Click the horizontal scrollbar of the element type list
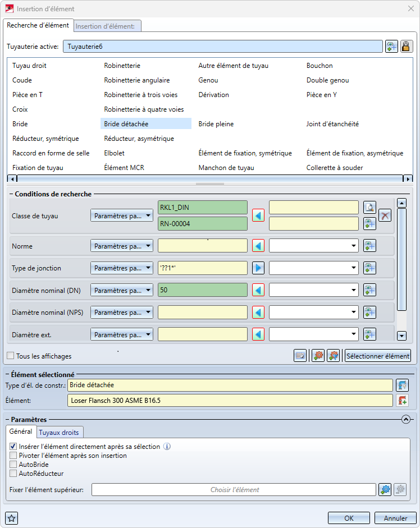This screenshot has width=420, height=528. (x=208, y=179)
